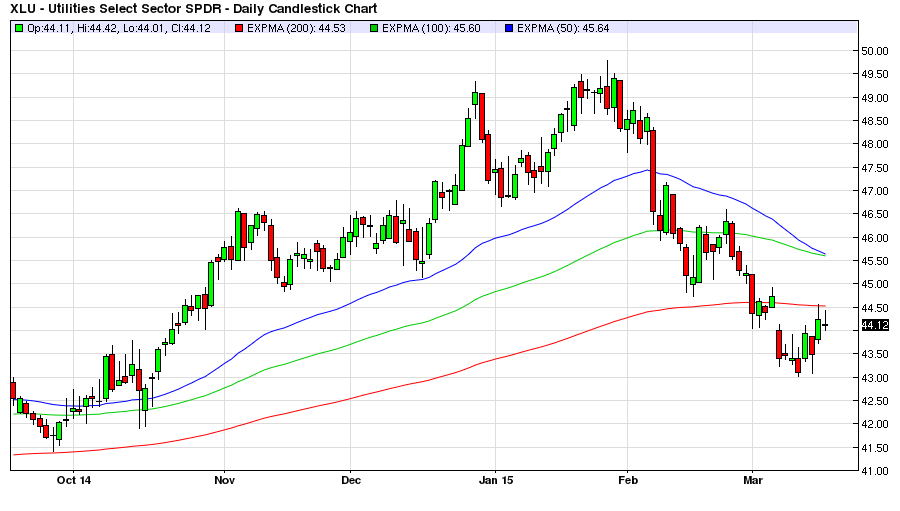The width and height of the screenshot is (900, 511).
Task: Click the 'Jan 15' date axis label
Action: click(496, 480)
